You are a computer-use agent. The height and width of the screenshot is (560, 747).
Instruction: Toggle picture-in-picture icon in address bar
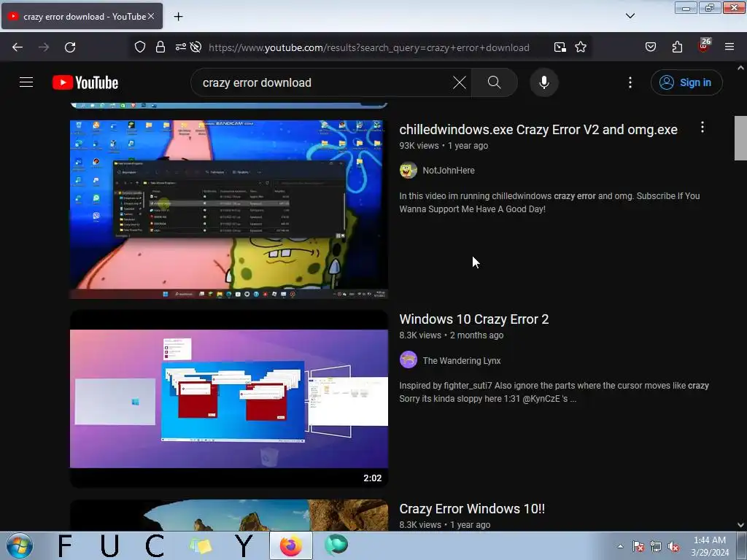[560, 47]
